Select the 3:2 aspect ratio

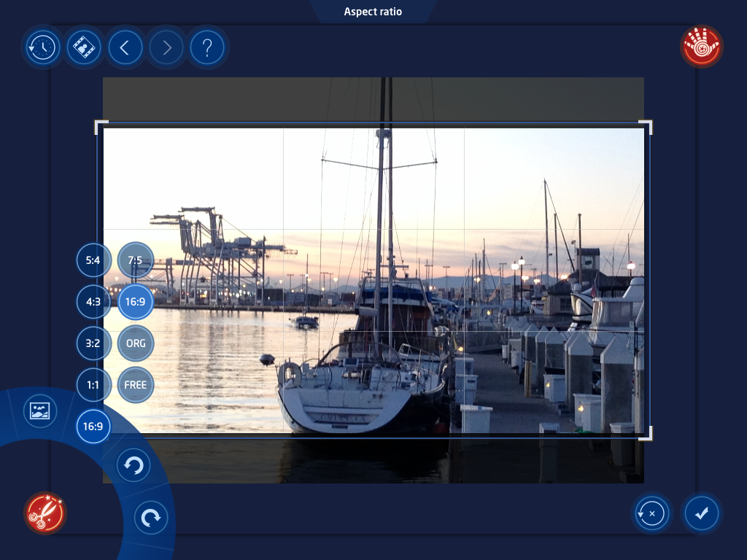(93, 343)
